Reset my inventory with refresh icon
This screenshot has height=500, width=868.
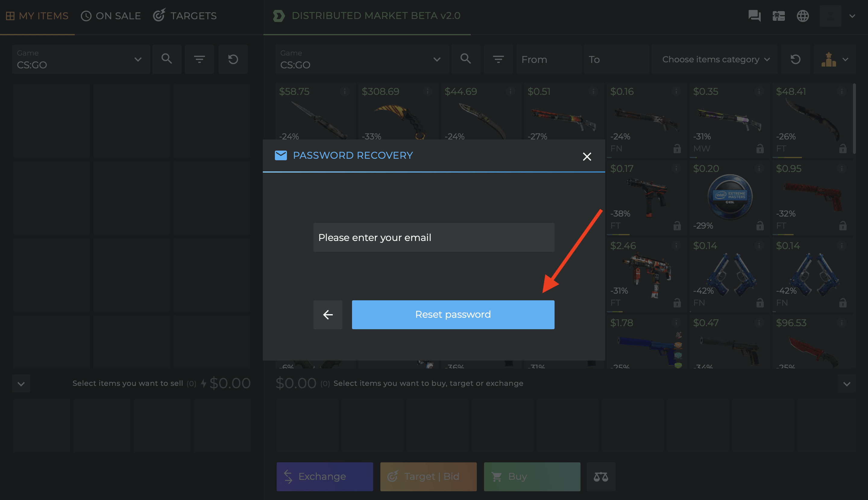pyautogui.click(x=233, y=59)
